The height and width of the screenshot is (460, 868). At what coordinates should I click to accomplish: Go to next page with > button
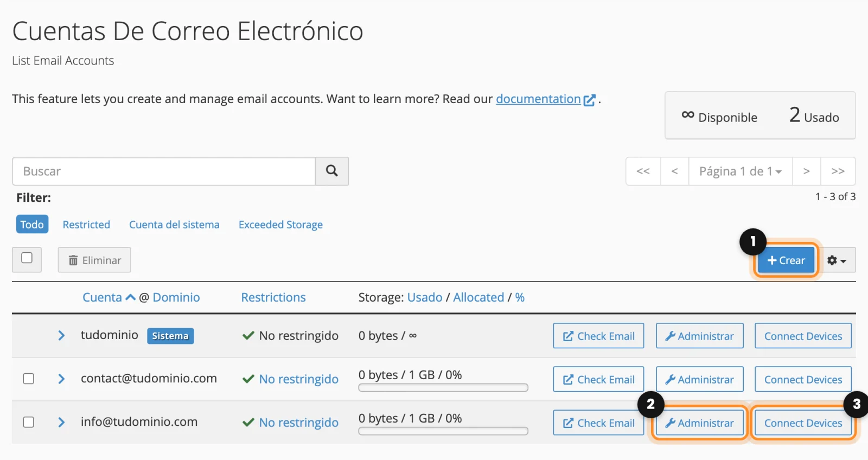(807, 171)
